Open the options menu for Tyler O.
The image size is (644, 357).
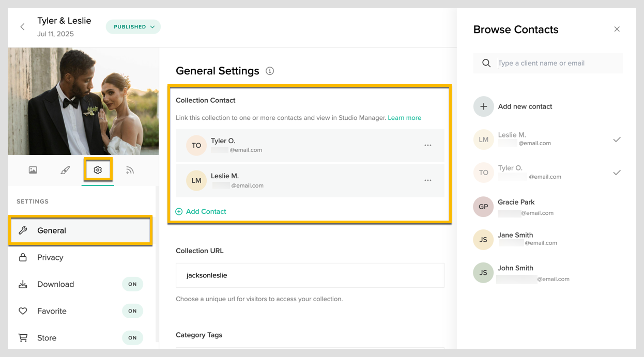[427, 146]
